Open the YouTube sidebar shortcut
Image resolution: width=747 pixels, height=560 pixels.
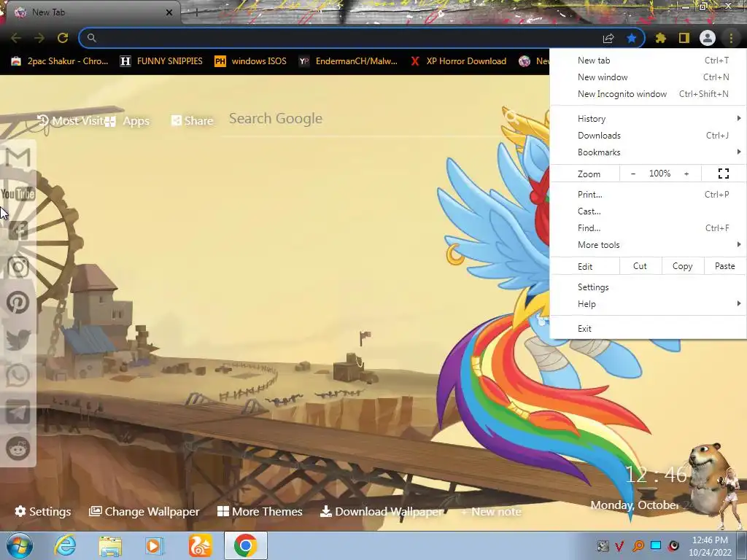point(18,194)
